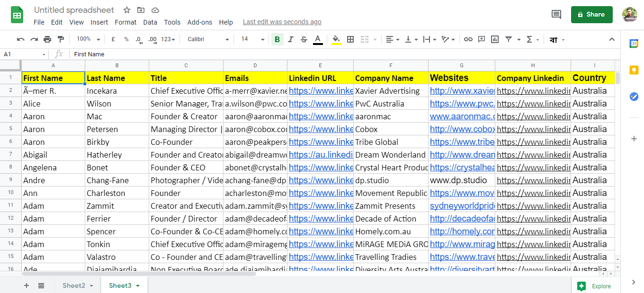Open the Data menu
644x293 pixels.
coord(150,22)
